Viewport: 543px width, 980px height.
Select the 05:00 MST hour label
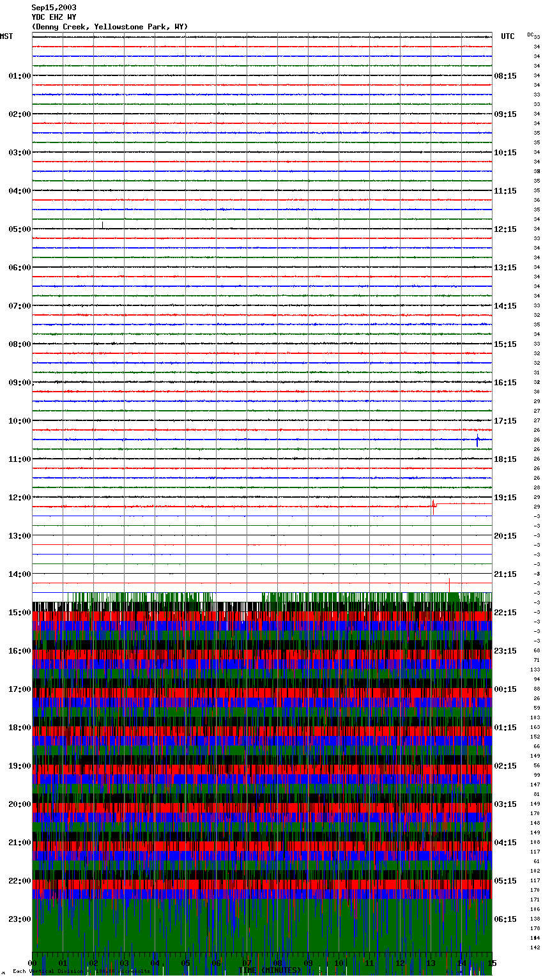[x=19, y=229]
